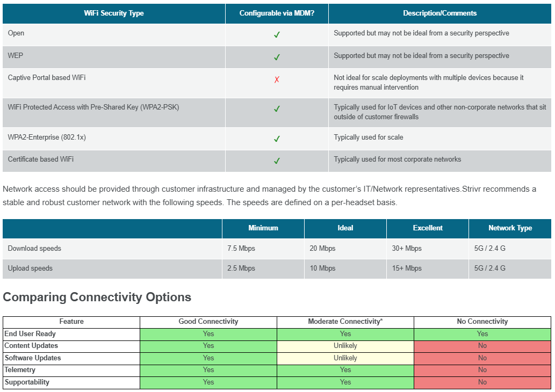The image size is (555, 392).
Task: Click Moderate Connectivity 'Yes' for Supportability
Action: (345, 382)
